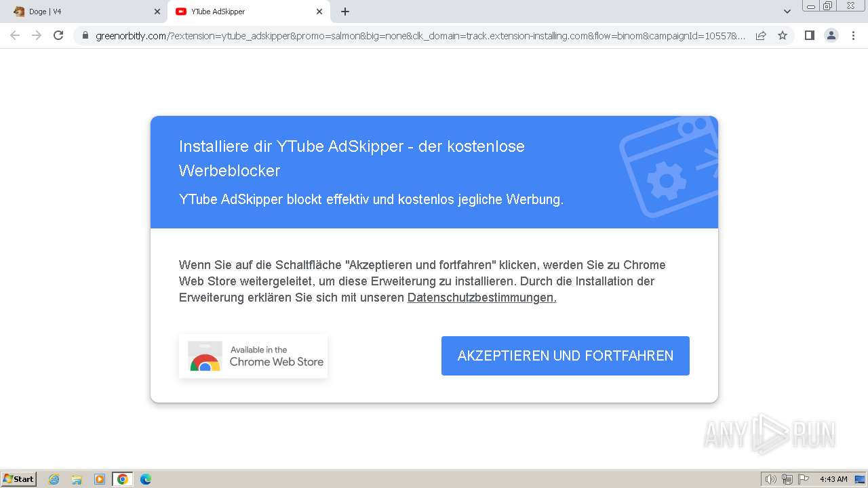Open Action Center flag icon
This screenshot has height=488, width=868.
pos(804,479)
